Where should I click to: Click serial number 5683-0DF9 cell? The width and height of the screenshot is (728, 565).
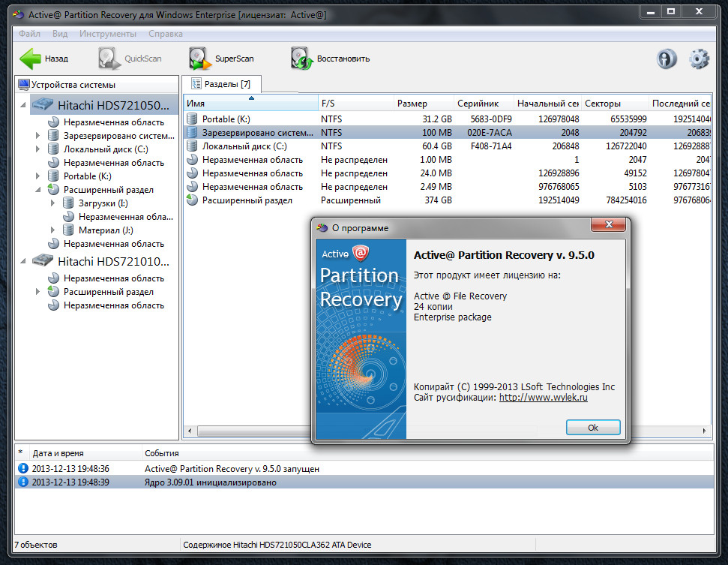pos(491,119)
